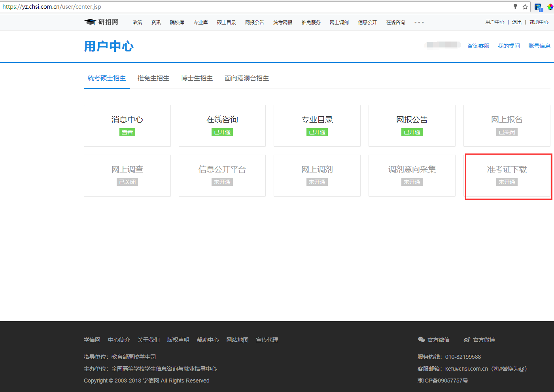Image resolution: width=554 pixels, height=392 pixels.
Task: Open the 官方微博 Weibo icon link
Action: (467, 340)
